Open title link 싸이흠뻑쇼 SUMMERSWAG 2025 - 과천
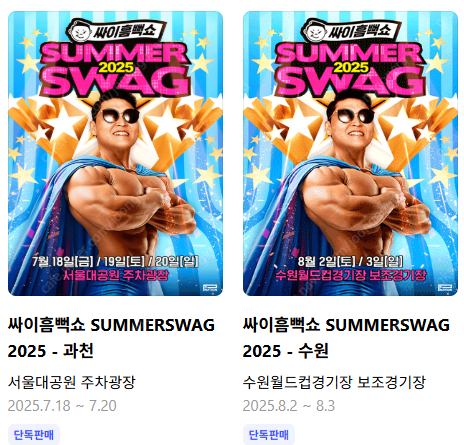The width and height of the screenshot is (464, 445). pyautogui.click(x=111, y=338)
